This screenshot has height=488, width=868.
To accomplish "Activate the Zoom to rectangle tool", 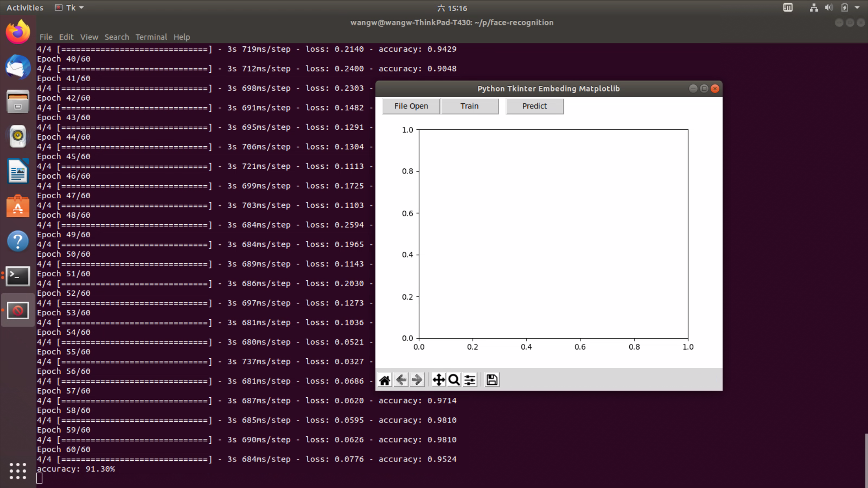I will pyautogui.click(x=454, y=380).
